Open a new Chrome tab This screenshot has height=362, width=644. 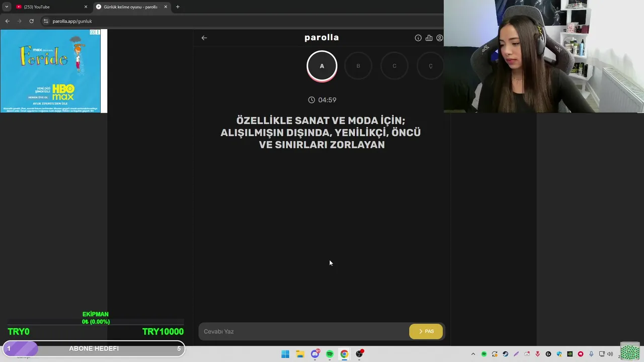pyautogui.click(x=178, y=7)
